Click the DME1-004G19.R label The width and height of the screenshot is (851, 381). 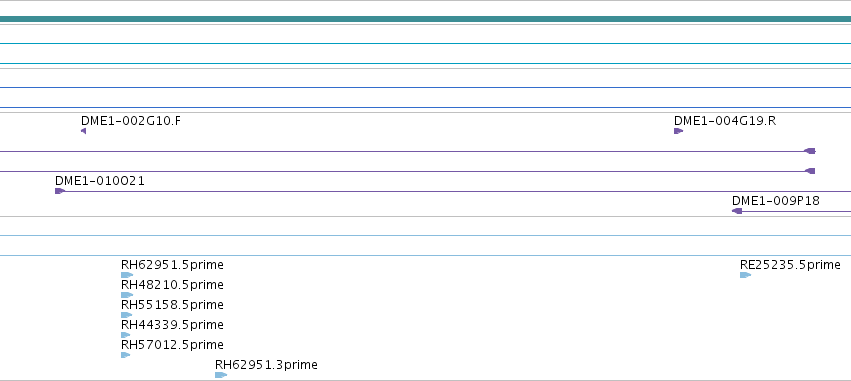click(725, 120)
